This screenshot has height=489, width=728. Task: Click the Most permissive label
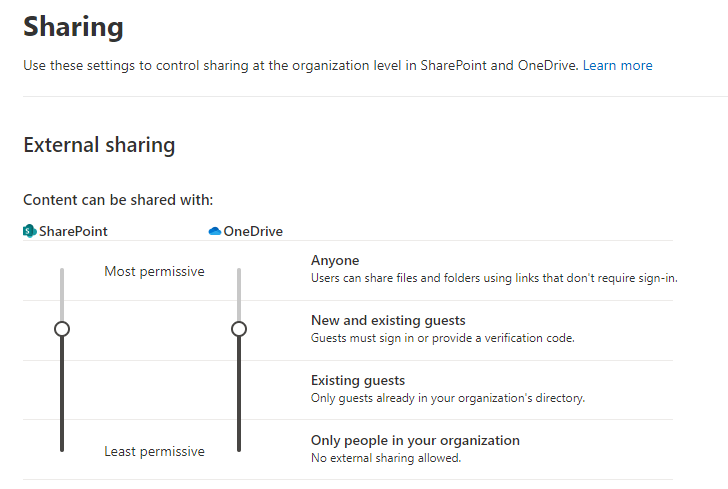click(x=154, y=271)
